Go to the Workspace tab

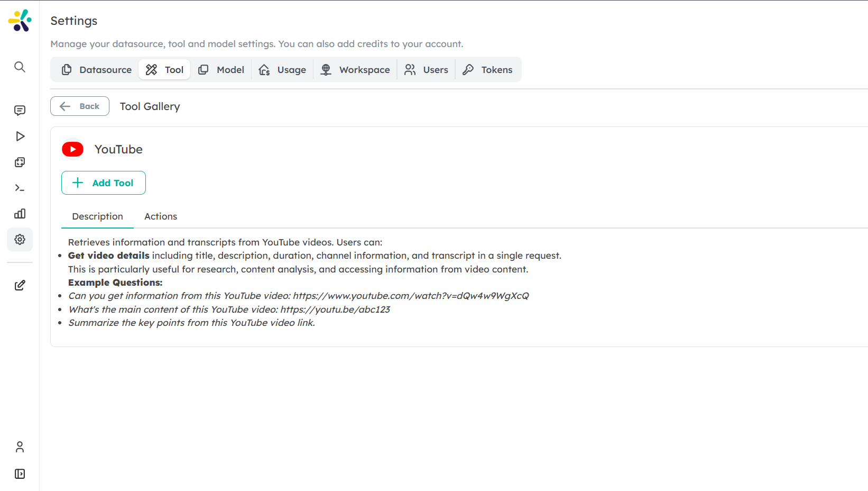point(355,70)
